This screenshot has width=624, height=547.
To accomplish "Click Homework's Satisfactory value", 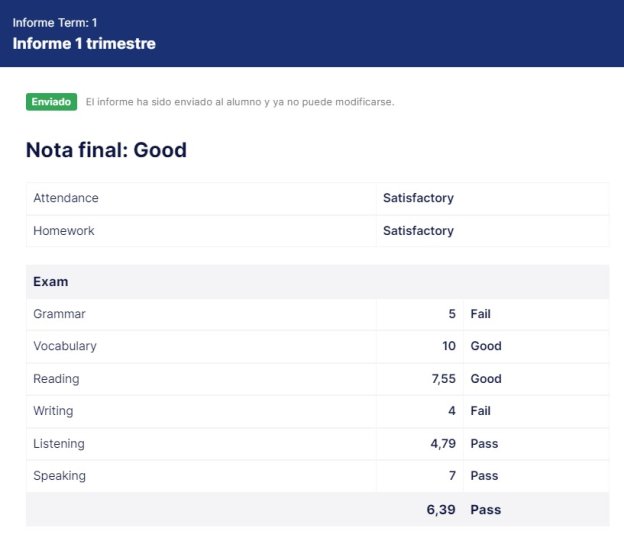I will (x=418, y=231).
